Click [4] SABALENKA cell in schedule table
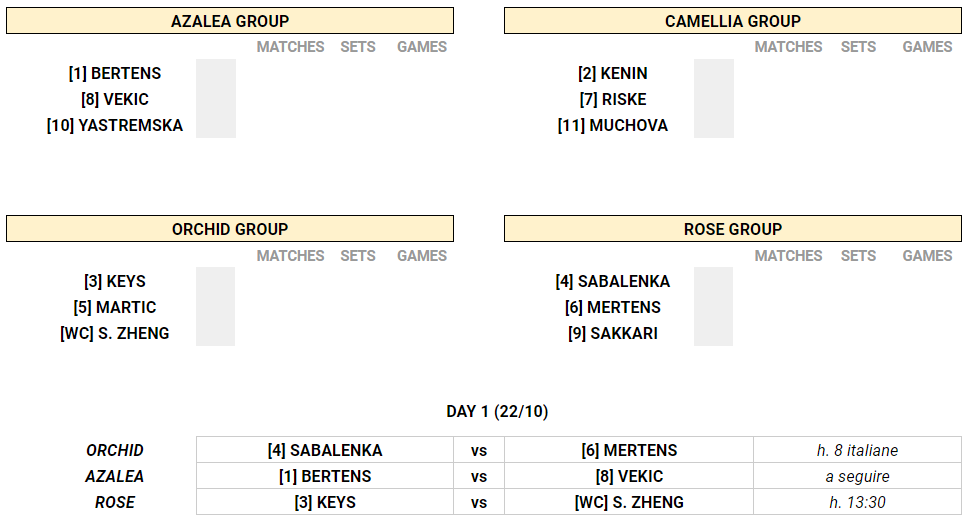Viewport: 977px width, 527px height. pos(325,450)
